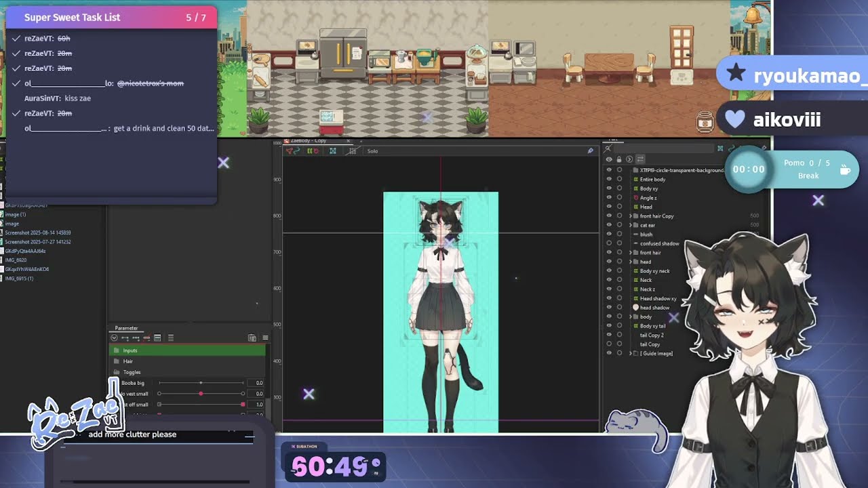This screenshot has width=868, height=488.
Task: Expand the Guide Image folder
Action: (x=631, y=353)
